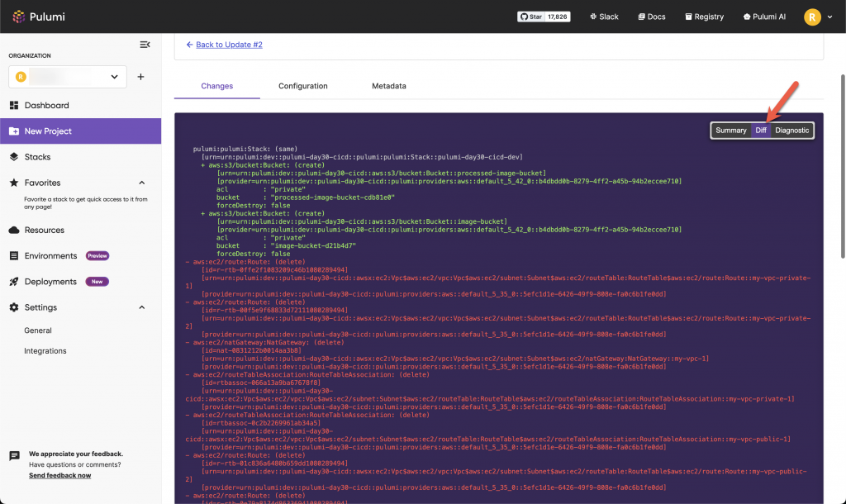Select the Diagnostic view toggle
Screen dimensions: 846x504
792,130
